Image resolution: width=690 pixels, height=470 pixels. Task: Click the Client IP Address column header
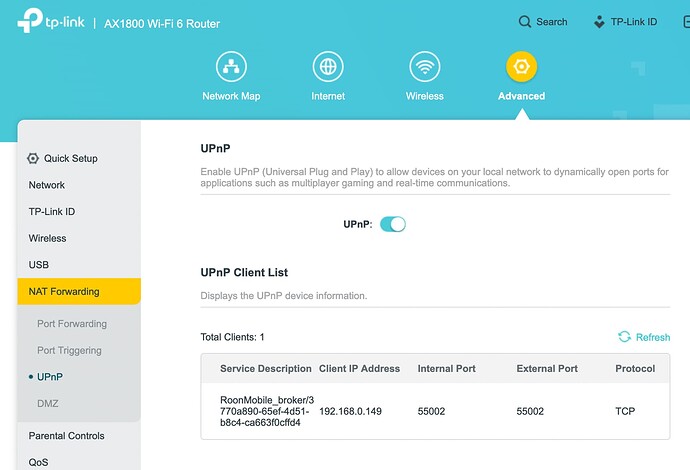360,369
